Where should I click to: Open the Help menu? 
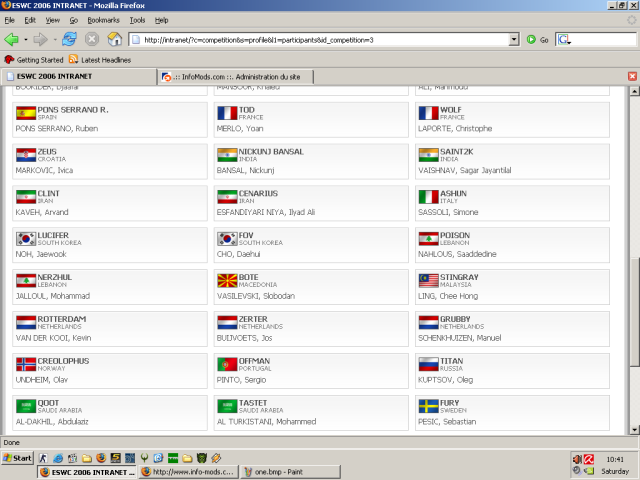(x=161, y=20)
